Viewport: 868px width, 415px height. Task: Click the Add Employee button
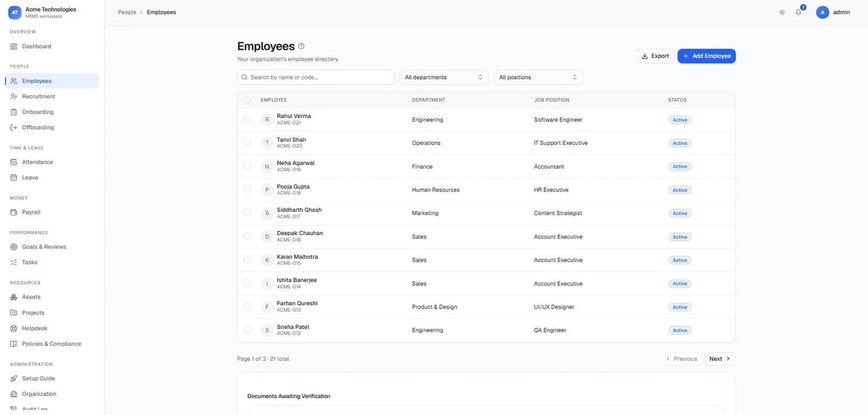click(x=707, y=56)
